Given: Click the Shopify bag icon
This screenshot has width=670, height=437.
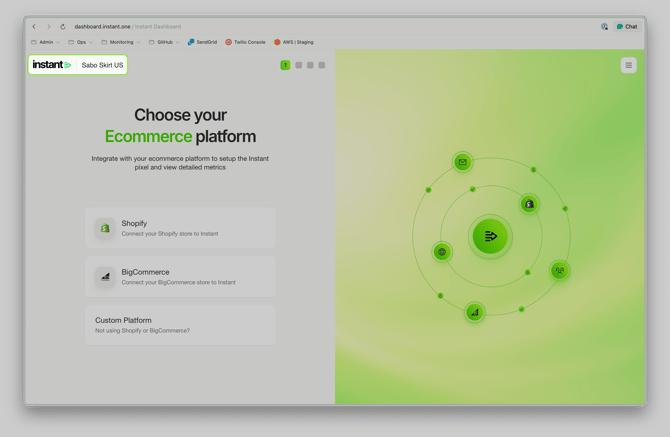Looking at the screenshot, I should [x=105, y=228].
